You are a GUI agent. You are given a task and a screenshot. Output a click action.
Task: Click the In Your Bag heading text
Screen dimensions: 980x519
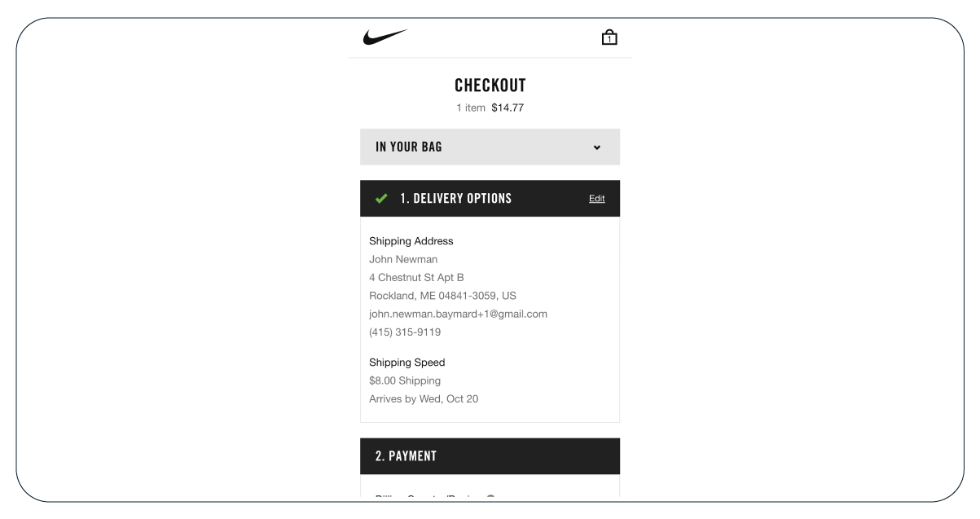click(x=409, y=147)
